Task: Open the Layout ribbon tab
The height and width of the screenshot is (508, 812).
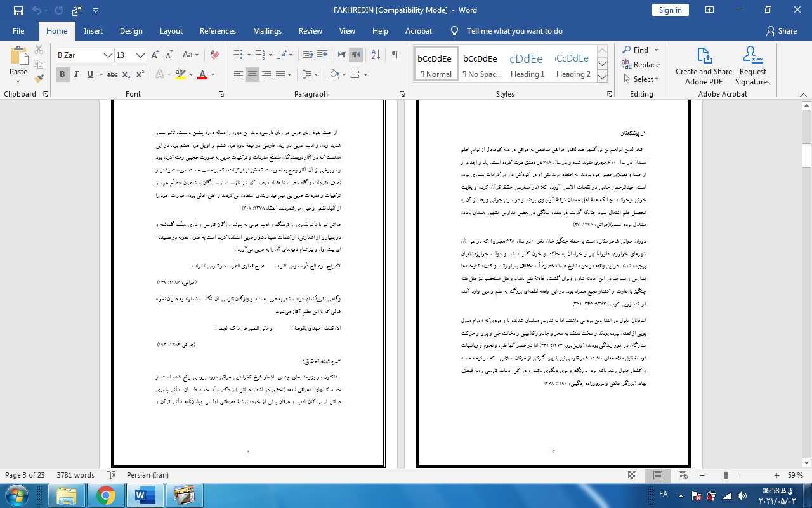Action: (171, 31)
